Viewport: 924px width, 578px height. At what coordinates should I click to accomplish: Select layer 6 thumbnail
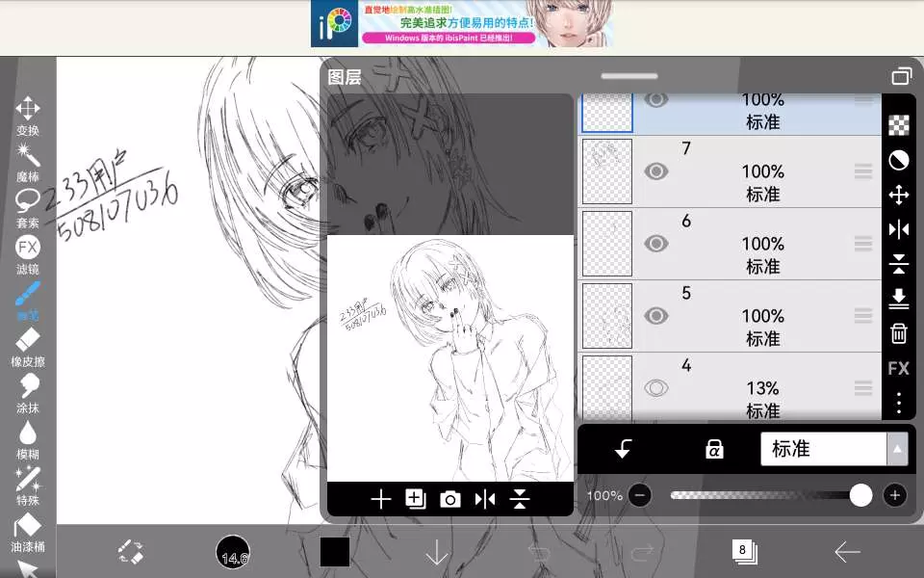(x=607, y=244)
